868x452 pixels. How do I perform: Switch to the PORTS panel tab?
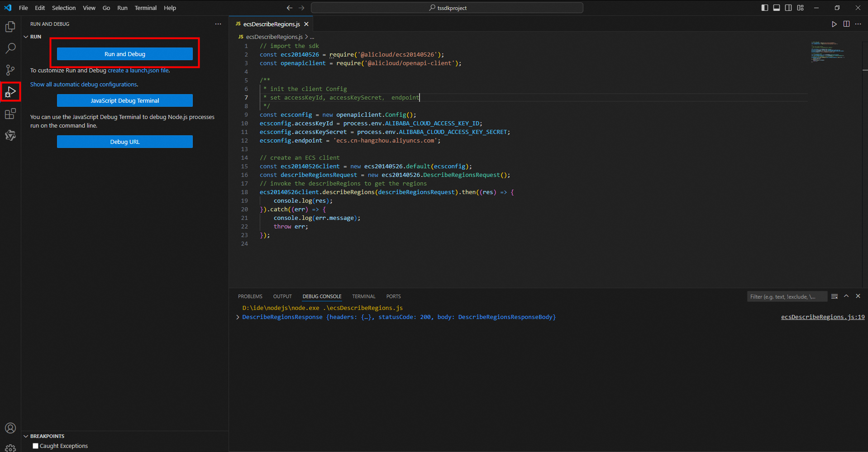coord(393,296)
